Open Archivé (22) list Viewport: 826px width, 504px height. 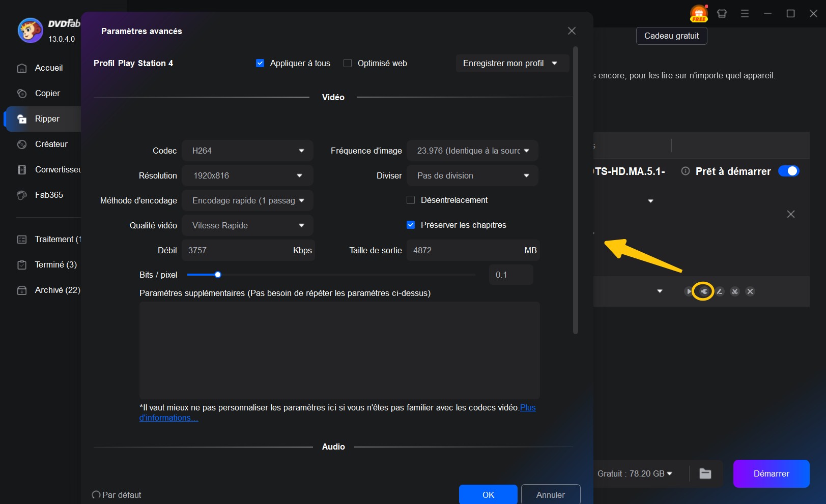(x=58, y=290)
